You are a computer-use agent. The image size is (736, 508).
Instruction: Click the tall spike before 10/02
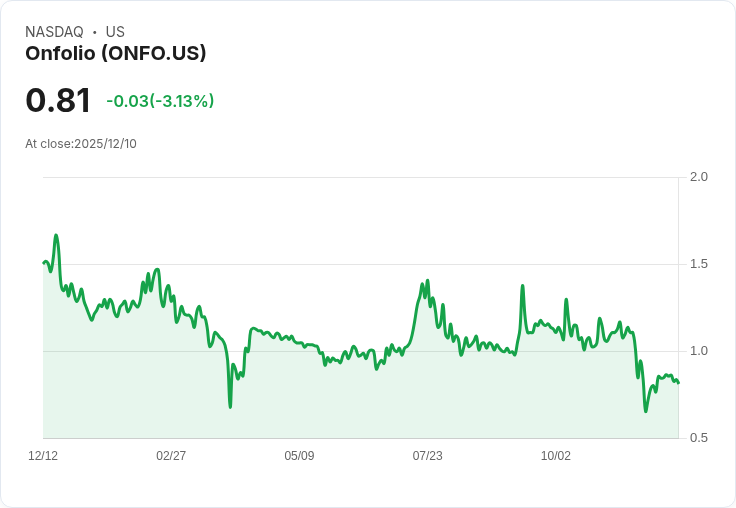point(522,286)
